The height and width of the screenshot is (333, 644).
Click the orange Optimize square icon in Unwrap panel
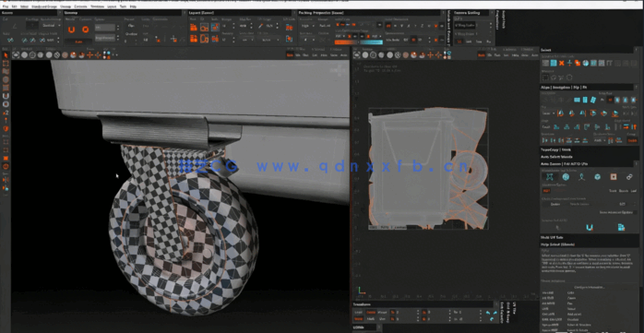point(86,30)
